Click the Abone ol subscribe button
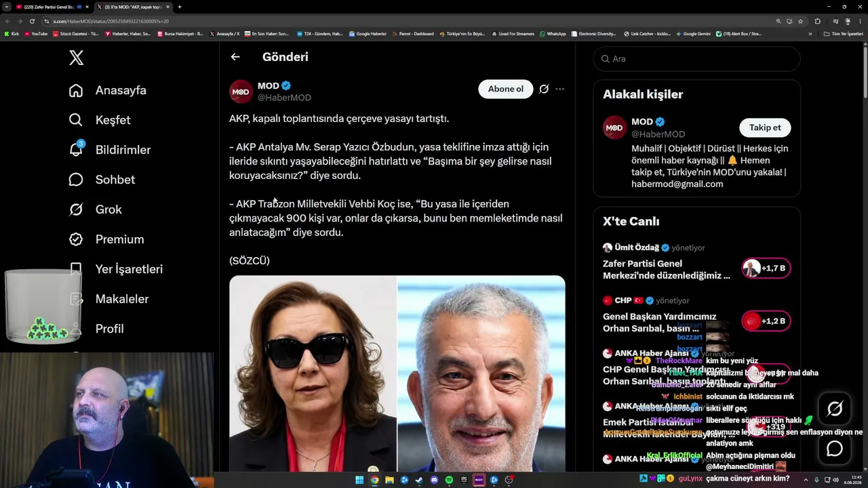 pyautogui.click(x=506, y=89)
